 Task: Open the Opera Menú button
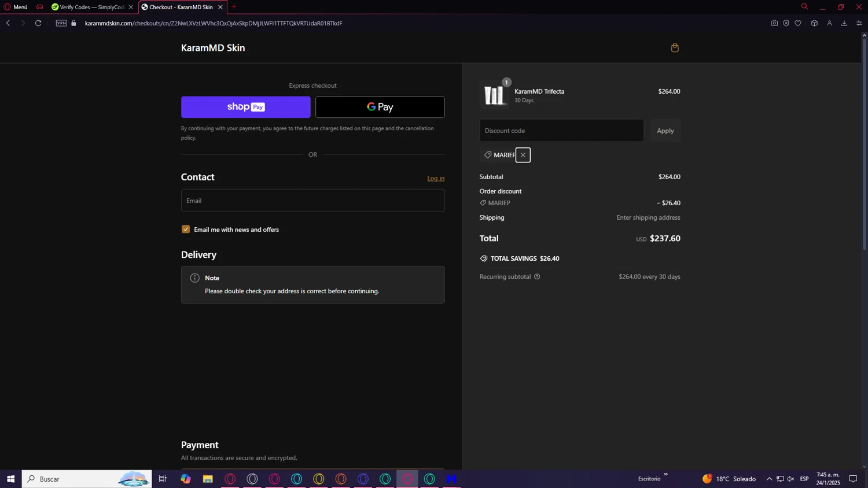pos(16,7)
